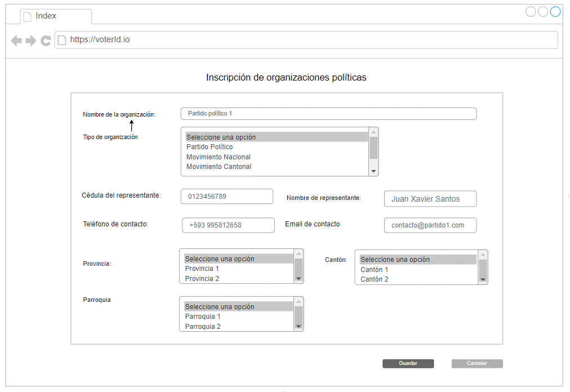Click the browser back arrow

pyautogui.click(x=16, y=41)
